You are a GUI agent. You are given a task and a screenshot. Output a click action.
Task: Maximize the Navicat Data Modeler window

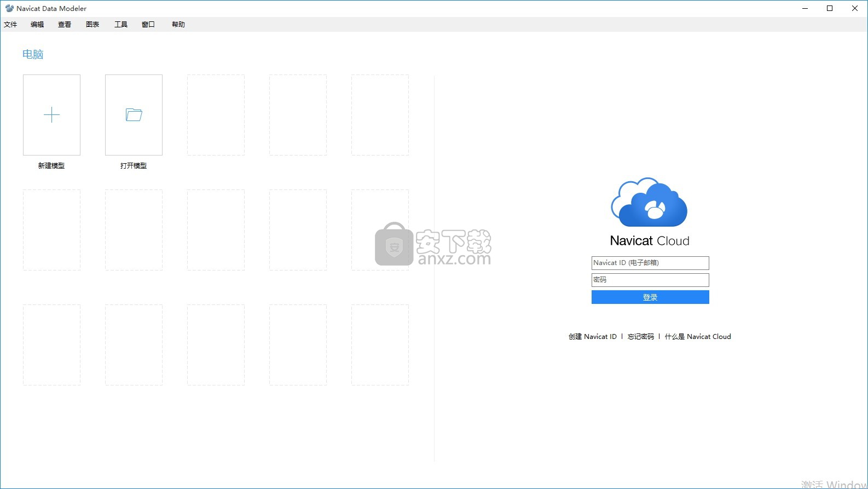[830, 8]
